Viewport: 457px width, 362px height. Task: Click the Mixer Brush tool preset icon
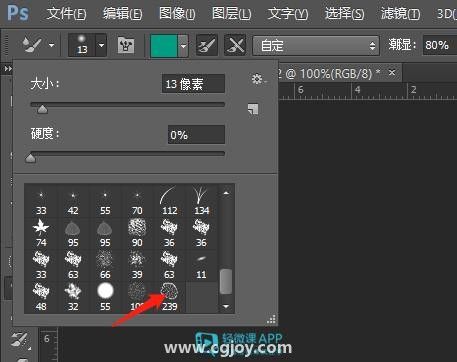pyautogui.click(x=32, y=45)
